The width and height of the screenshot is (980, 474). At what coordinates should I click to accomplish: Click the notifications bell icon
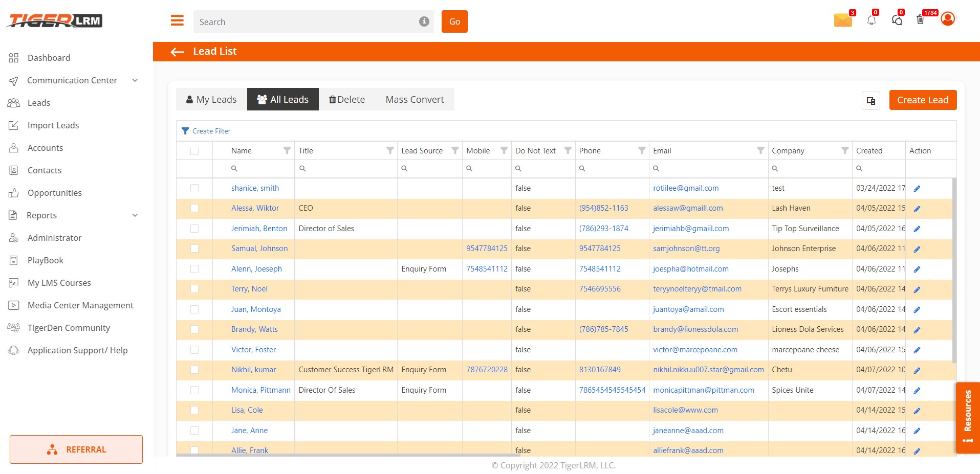pos(871,20)
